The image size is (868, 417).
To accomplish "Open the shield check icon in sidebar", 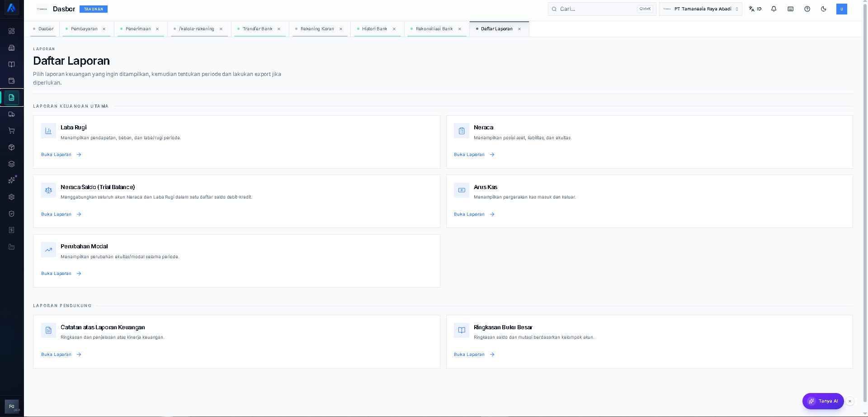I will click(12, 213).
